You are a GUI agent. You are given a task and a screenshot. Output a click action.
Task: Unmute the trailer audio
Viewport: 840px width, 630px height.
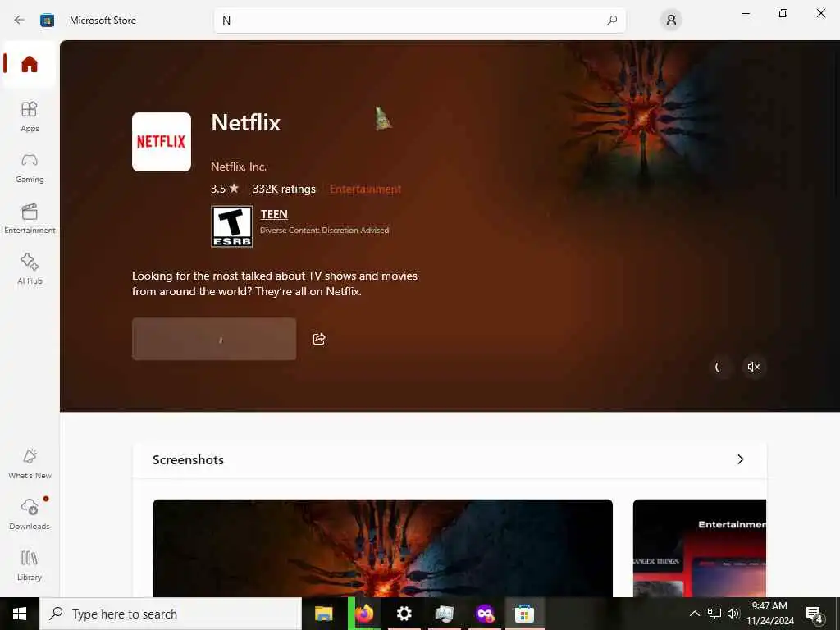point(754,367)
